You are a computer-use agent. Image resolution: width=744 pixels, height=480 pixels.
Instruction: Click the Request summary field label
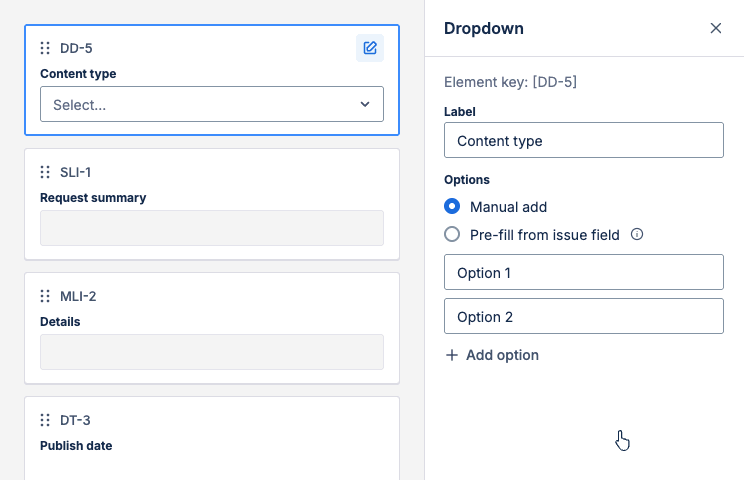click(93, 198)
